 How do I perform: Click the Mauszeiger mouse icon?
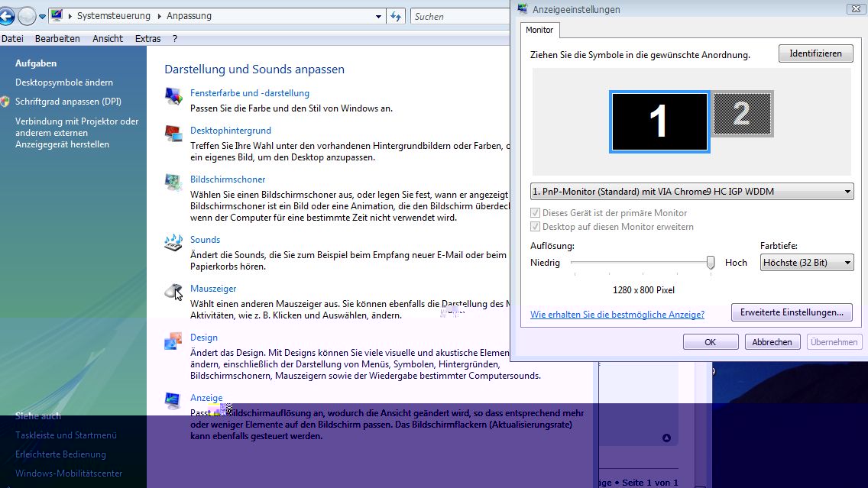[173, 292]
